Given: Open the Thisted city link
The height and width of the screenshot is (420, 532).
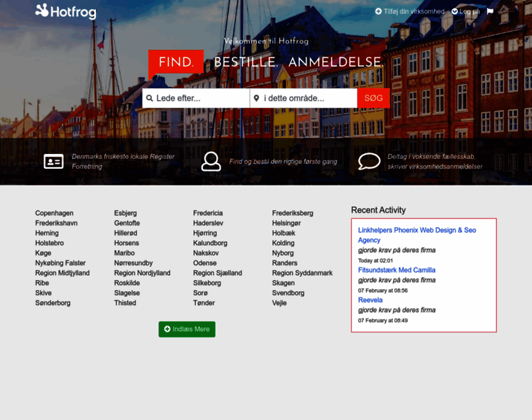Looking at the screenshot, I should pyautogui.click(x=125, y=303).
